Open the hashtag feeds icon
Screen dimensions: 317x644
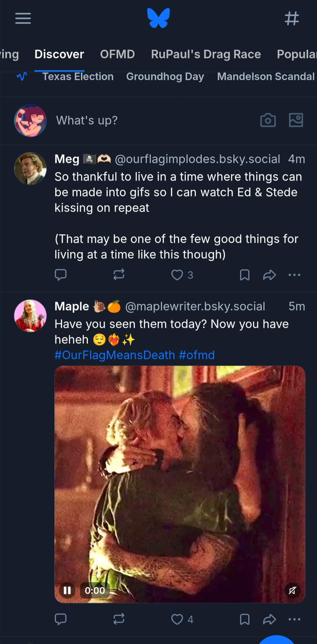point(292,18)
